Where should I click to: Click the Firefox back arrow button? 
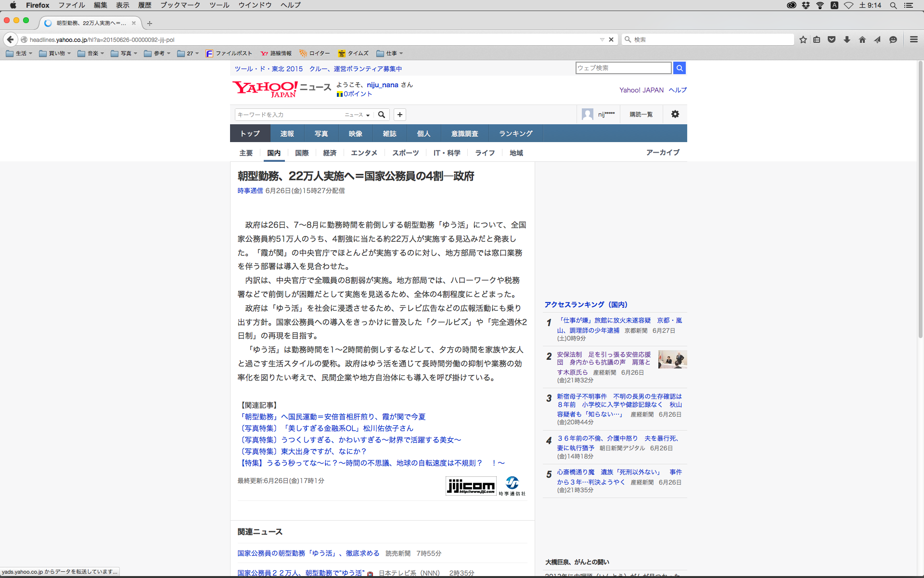(x=10, y=39)
